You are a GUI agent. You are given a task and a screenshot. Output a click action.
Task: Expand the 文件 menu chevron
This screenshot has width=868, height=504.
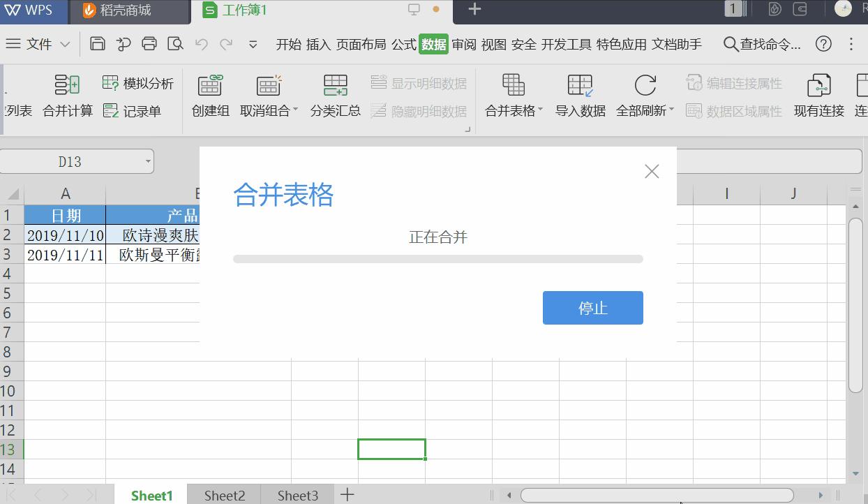click(x=65, y=43)
